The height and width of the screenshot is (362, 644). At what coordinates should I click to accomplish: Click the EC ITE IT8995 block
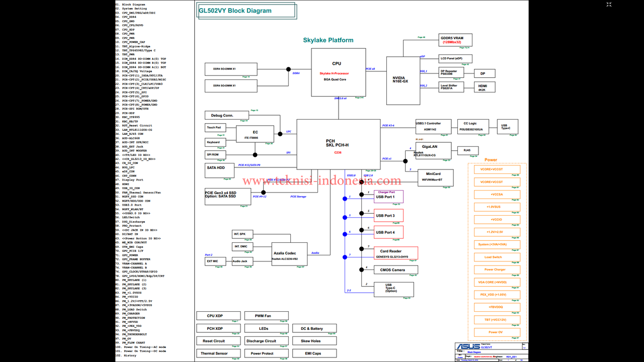256,134
